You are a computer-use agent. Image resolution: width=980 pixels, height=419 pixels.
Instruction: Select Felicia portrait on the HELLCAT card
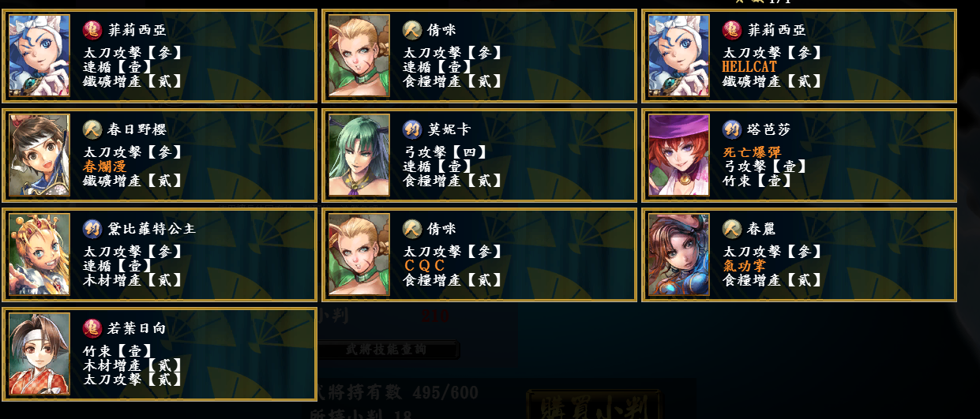pyautogui.click(x=678, y=55)
